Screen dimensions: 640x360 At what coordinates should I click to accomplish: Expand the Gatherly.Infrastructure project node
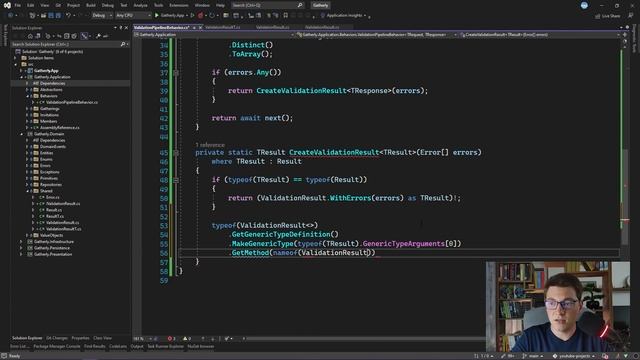[21, 242]
